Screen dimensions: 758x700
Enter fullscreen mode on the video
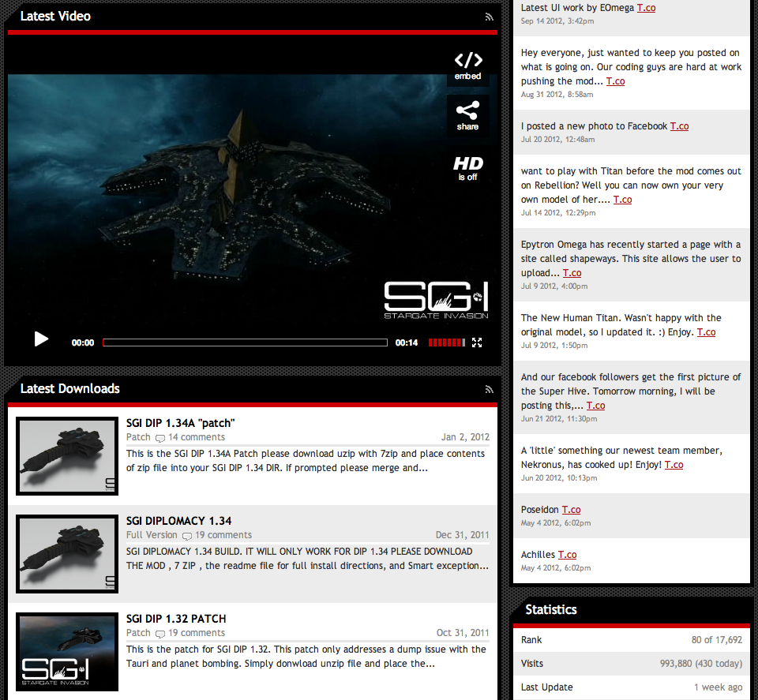[x=477, y=343]
